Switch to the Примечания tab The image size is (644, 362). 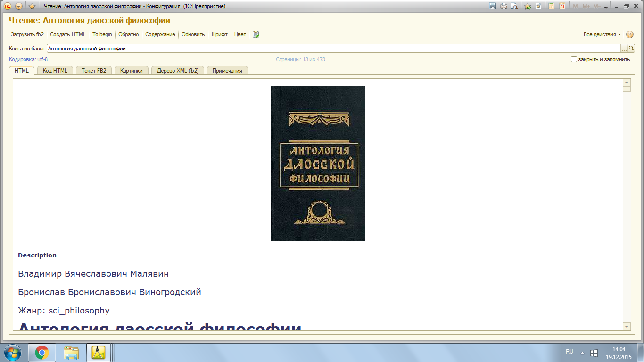coord(227,70)
